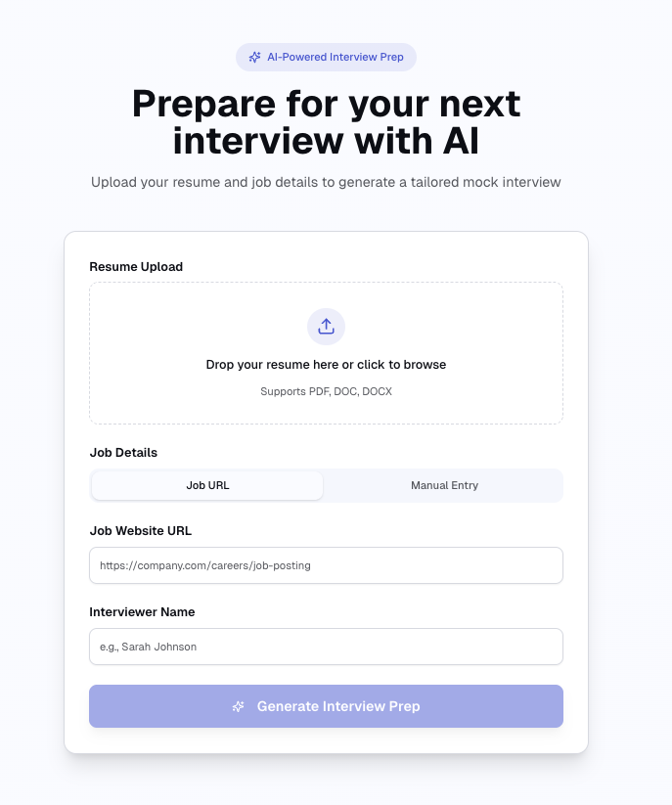672x805 pixels.
Task: Click the Job Details section label
Action: 123,453
